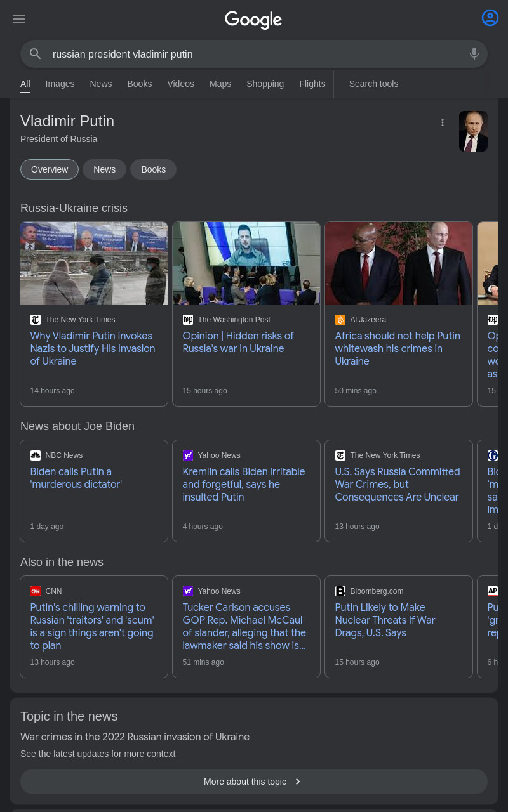508x812 pixels.
Task: Switch to the Images tab
Action: (x=60, y=84)
